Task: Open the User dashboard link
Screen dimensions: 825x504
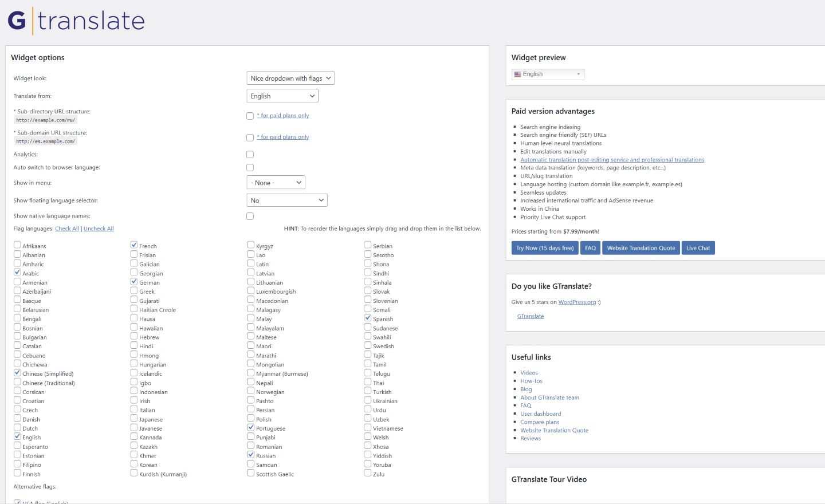Action: (541, 414)
